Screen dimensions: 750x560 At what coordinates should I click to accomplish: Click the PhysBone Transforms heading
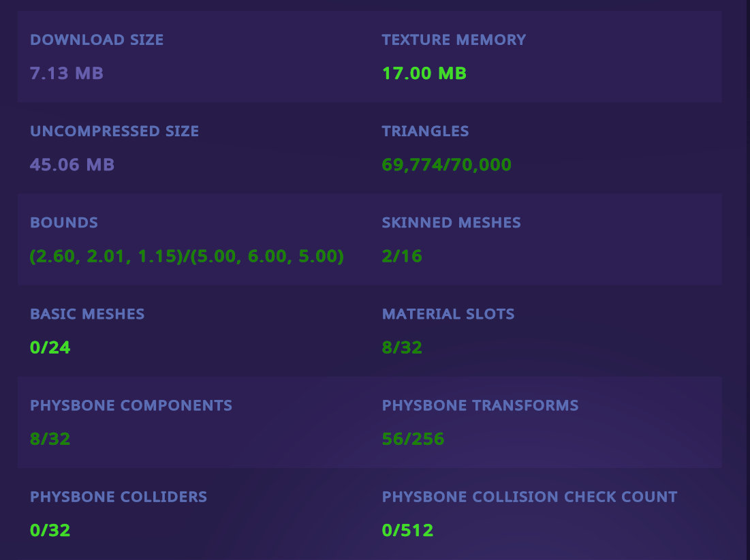point(480,405)
